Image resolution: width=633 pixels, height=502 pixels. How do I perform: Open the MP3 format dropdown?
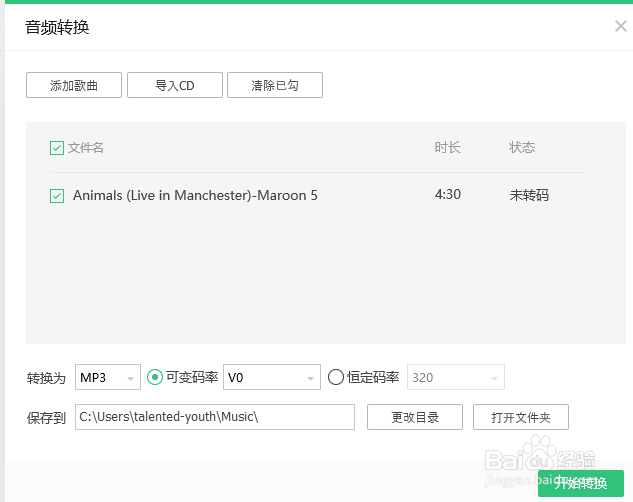pyautogui.click(x=108, y=377)
